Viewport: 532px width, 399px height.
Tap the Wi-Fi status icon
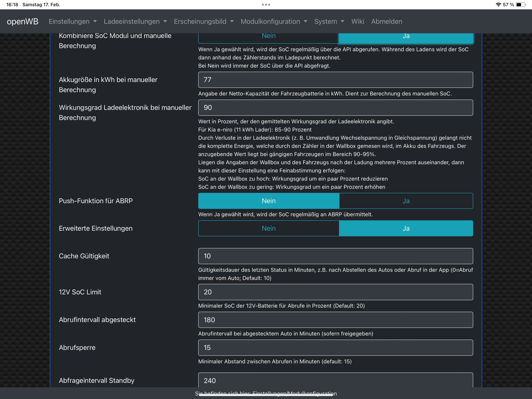click(498, 4)
